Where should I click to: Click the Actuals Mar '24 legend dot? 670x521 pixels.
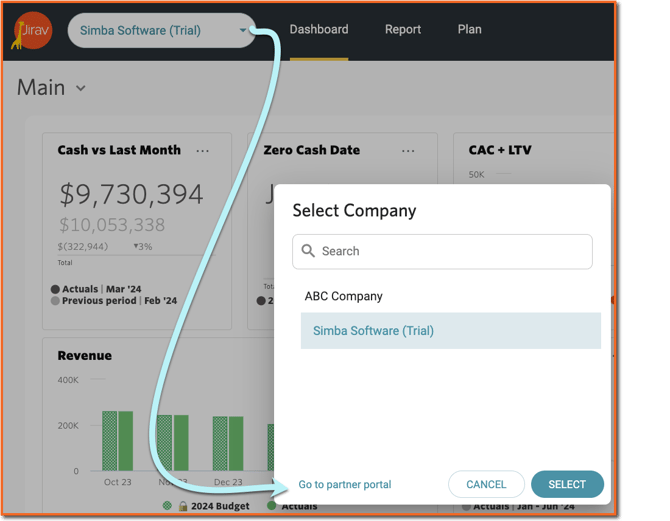pyautogui.click(x=55, y=289)
